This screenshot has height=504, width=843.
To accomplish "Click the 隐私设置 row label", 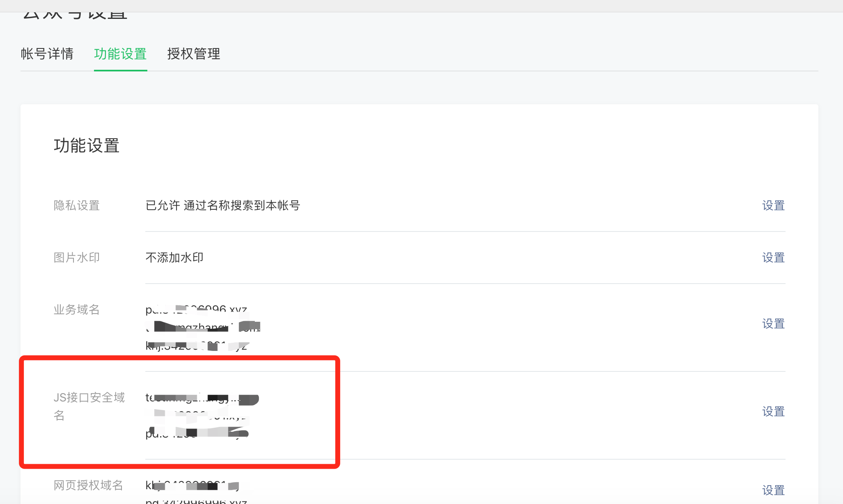I will click(77, 205).
